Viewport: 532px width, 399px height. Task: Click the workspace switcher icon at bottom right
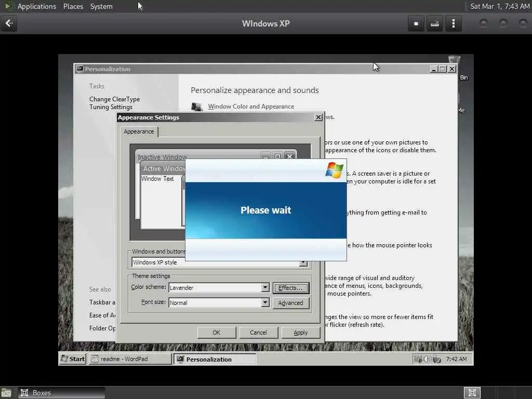tap(472, 393)
